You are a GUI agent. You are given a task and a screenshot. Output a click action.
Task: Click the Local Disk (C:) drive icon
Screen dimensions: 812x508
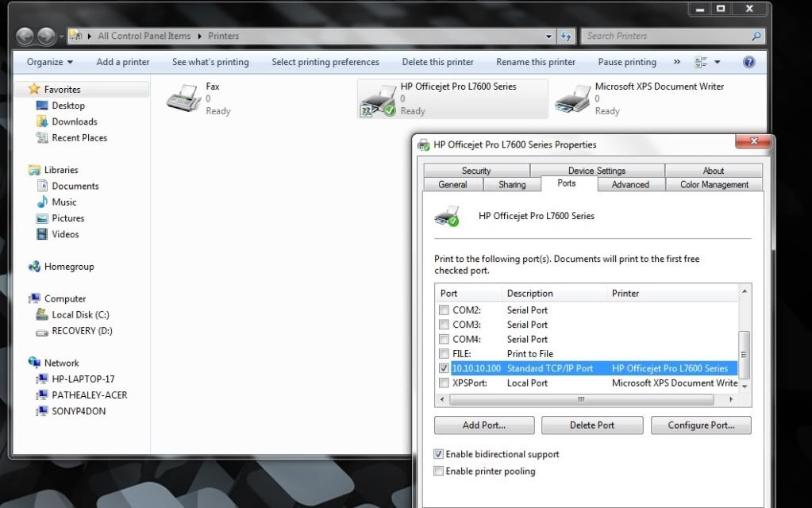(42, 314)
